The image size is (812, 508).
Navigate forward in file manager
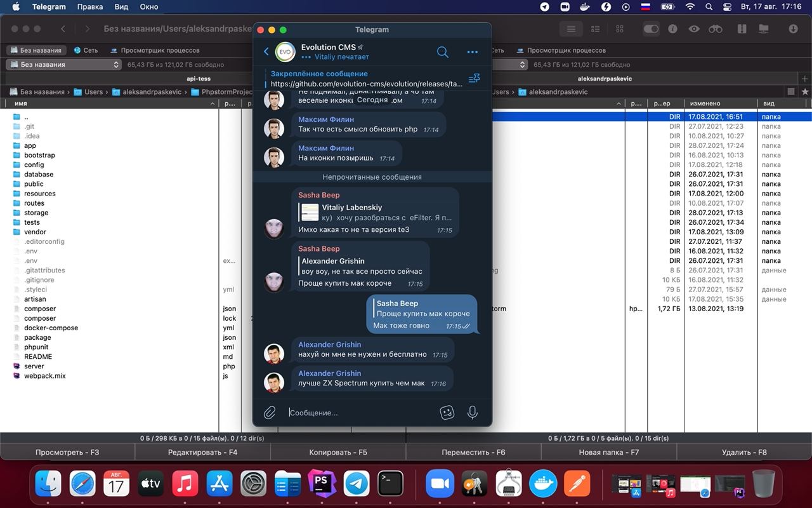point(88,29)
